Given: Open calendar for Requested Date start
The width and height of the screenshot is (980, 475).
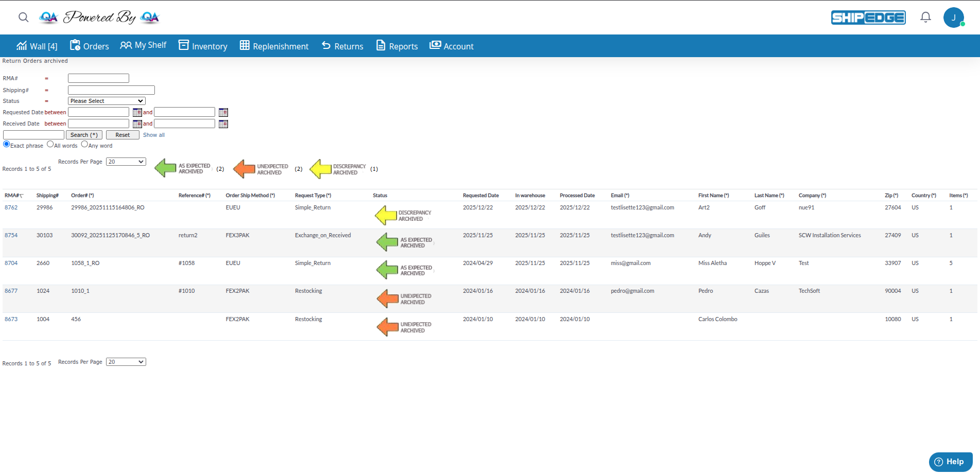Looking at the screenshot, I should point(137,112).
